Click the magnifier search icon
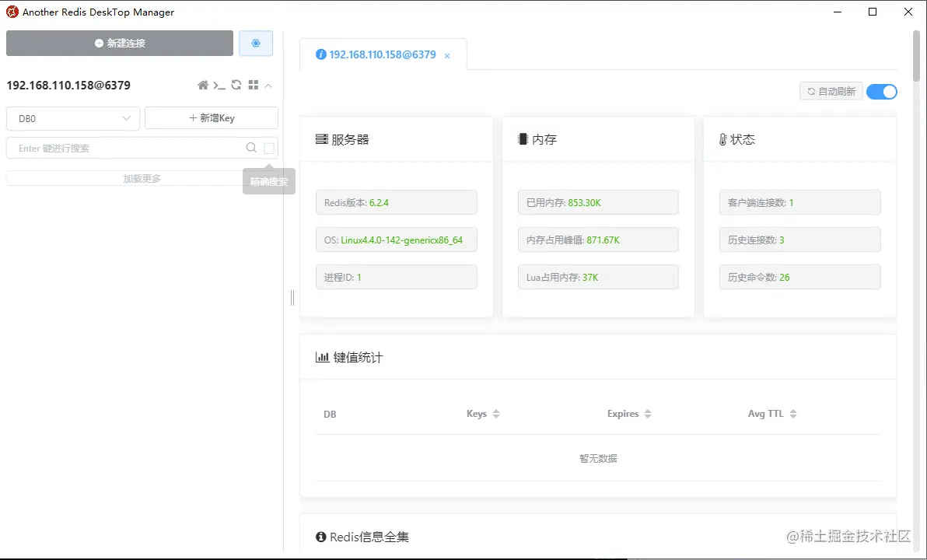Viewport: 927px width, 560px height. pyautogui.click(x=251, y=148)
